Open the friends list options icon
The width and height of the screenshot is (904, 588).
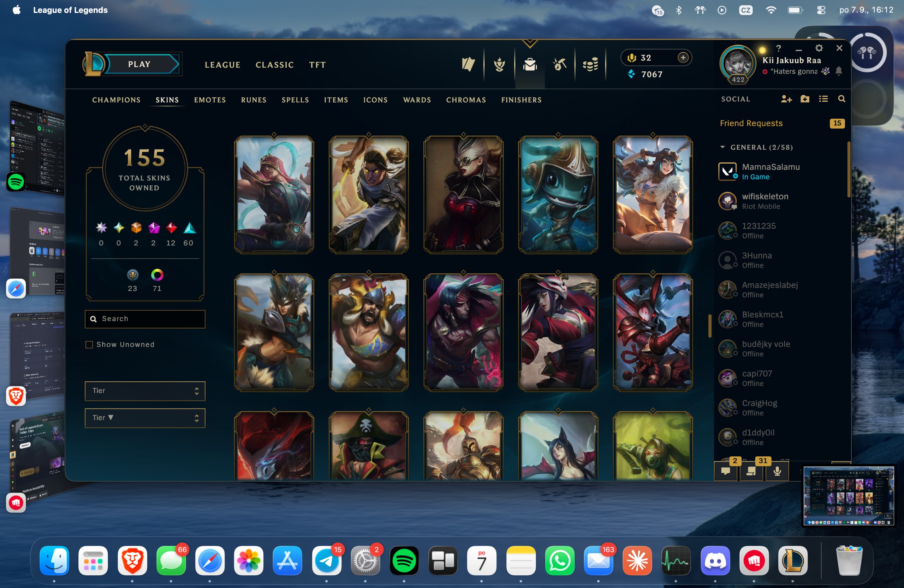pos(823,99)
